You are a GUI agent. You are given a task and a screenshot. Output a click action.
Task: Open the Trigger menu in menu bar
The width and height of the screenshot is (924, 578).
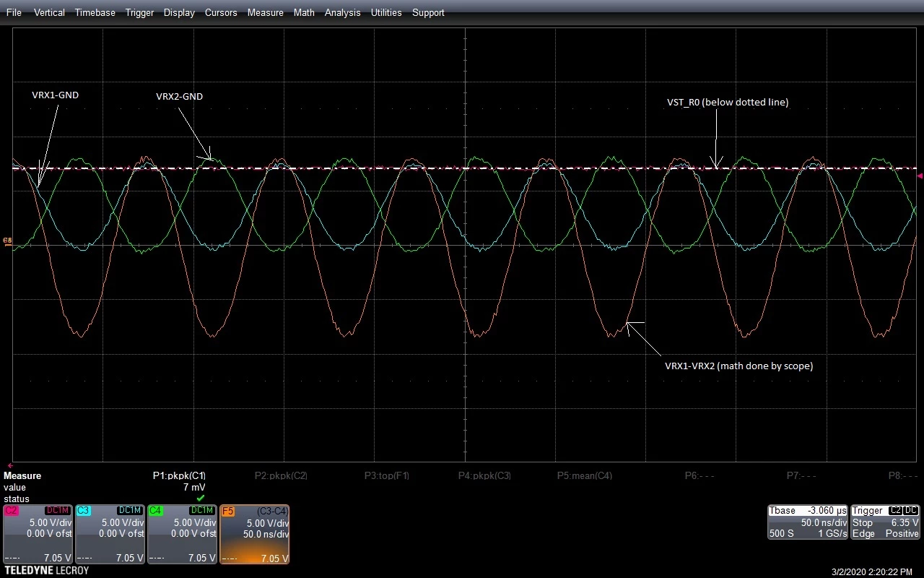point(139,12)
